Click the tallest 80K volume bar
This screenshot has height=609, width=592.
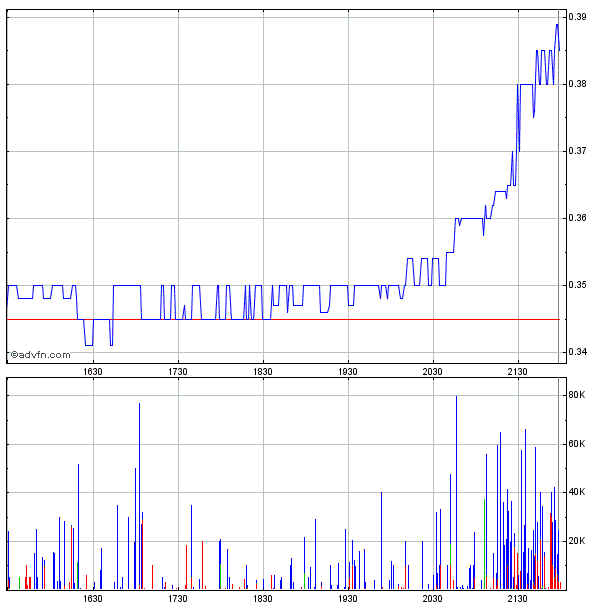click(x=456, y=492)
